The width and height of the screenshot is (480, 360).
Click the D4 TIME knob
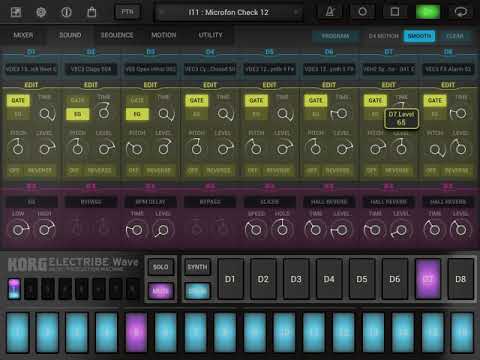coord(223,114)
